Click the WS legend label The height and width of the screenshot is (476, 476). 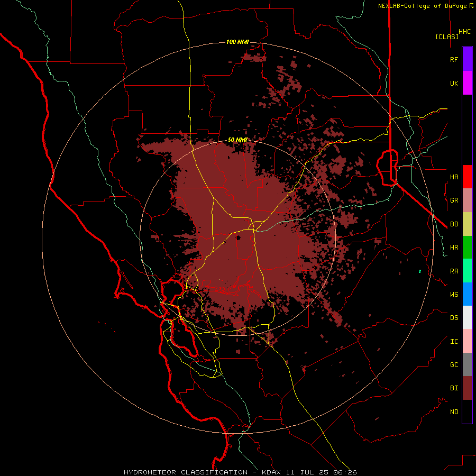(454, 295)
